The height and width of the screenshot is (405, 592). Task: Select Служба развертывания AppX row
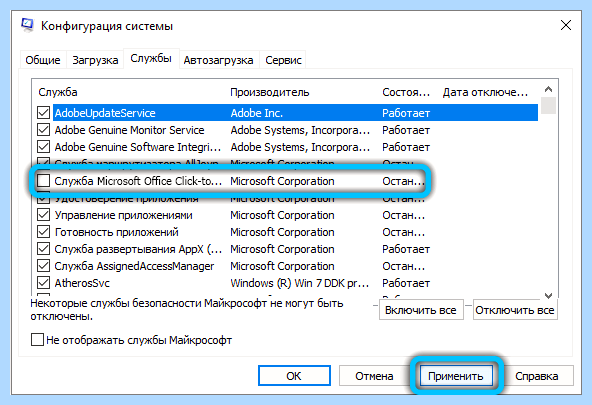click(x=288, y=249)
